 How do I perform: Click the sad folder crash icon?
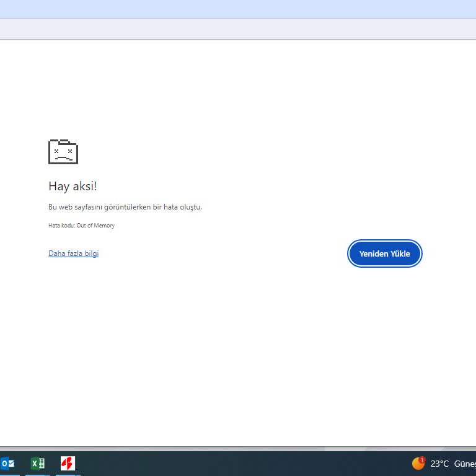63,152
